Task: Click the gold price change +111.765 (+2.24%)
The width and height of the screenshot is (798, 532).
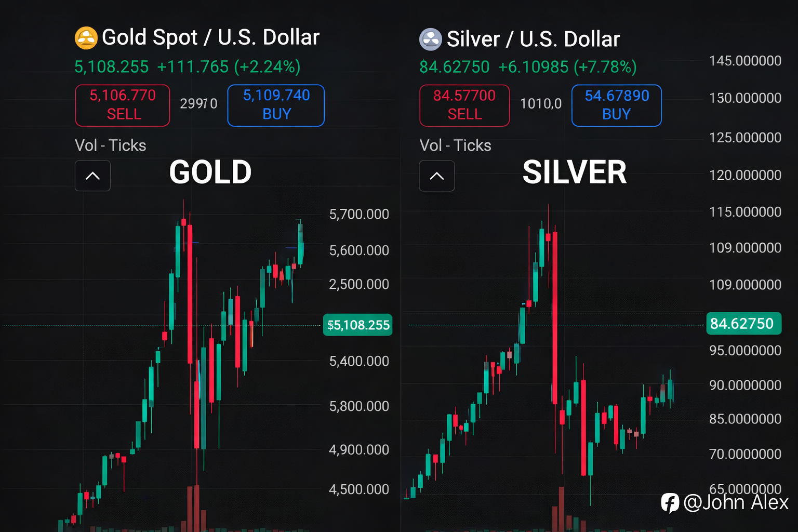Action: click(x=229, y=67)
